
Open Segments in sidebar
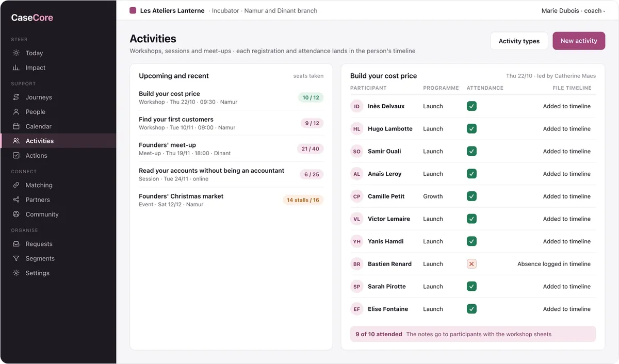(x=58, y=258)
